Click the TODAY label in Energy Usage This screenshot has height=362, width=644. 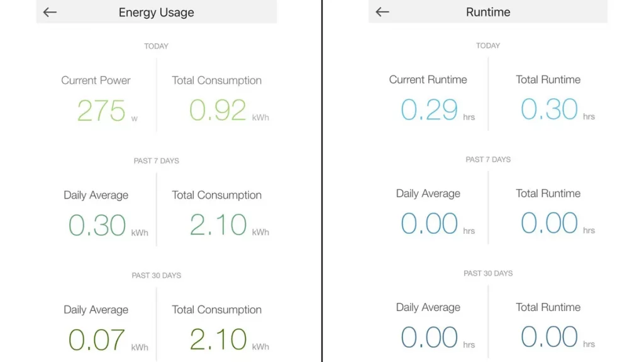[156, 46]
